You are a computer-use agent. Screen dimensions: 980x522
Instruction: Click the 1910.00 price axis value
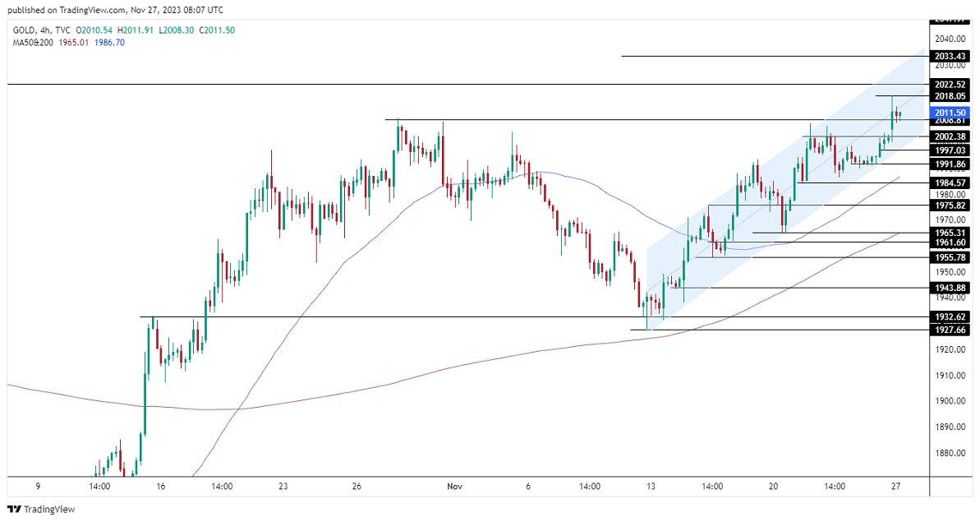point(950,376)
